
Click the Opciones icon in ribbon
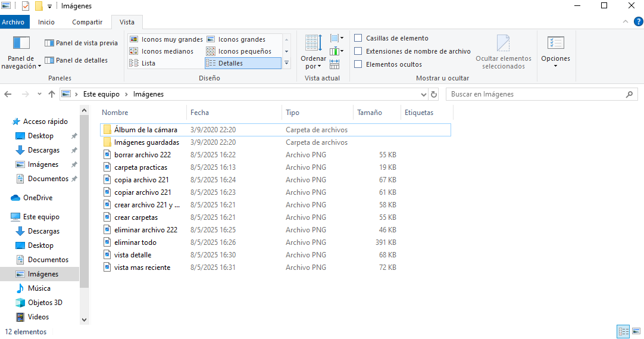[x=555, y=43]
